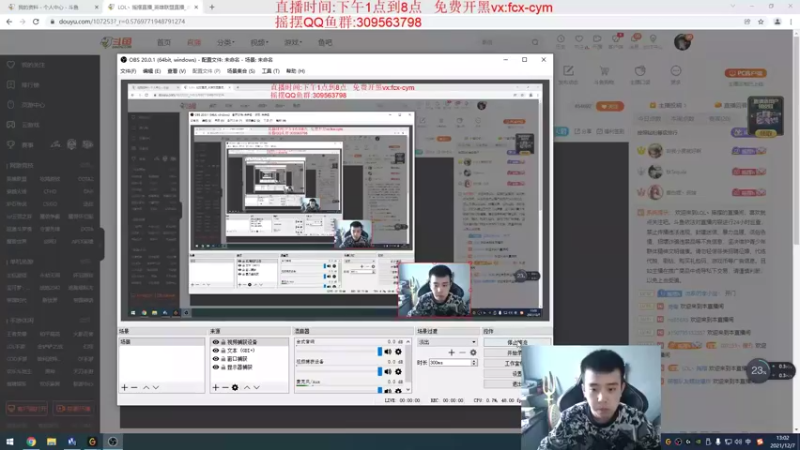Open OBS 场景集合(S) menu

tap(241, 71)
